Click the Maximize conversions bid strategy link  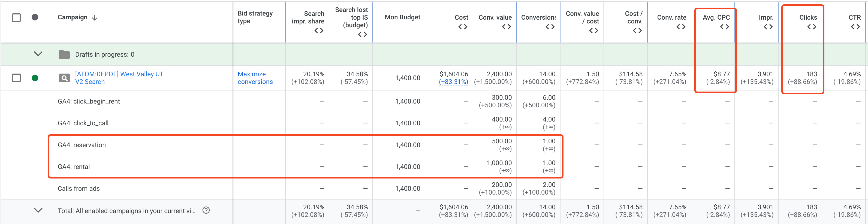coord(255,78)
